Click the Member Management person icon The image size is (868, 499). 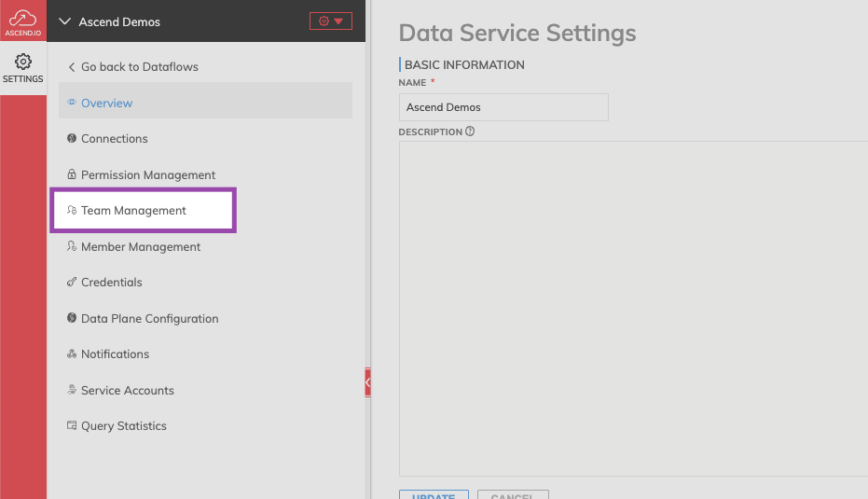(x=72, y=246)
